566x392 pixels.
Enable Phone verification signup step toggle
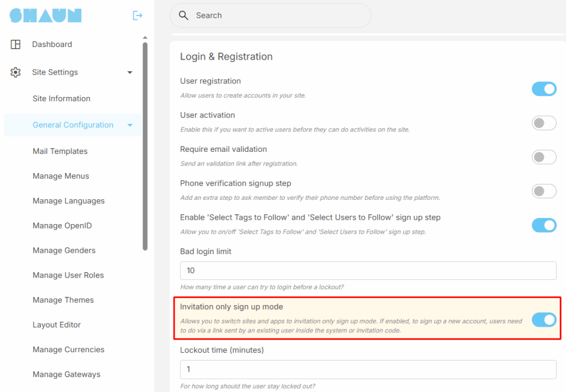point(544,192)
